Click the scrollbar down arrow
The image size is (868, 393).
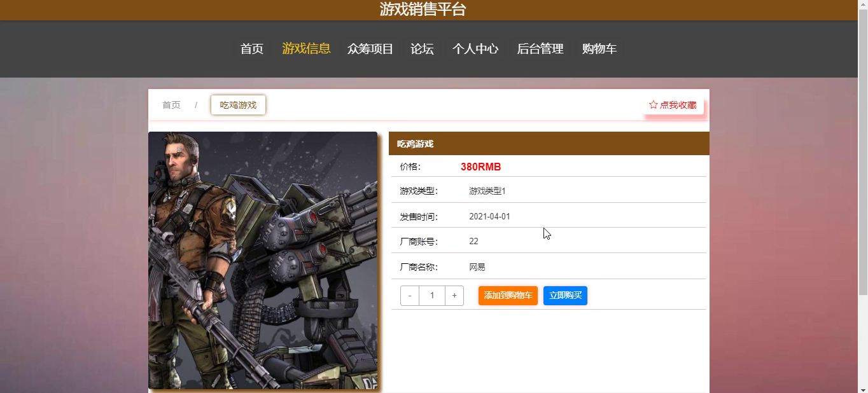(x=863, y=388)
